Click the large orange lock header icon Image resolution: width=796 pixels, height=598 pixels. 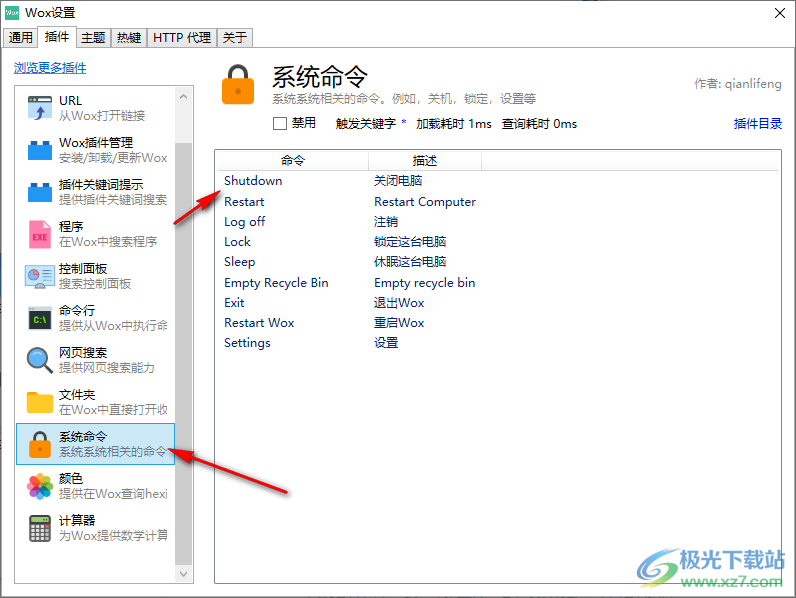pyautogui.click(x=238, y=84)
